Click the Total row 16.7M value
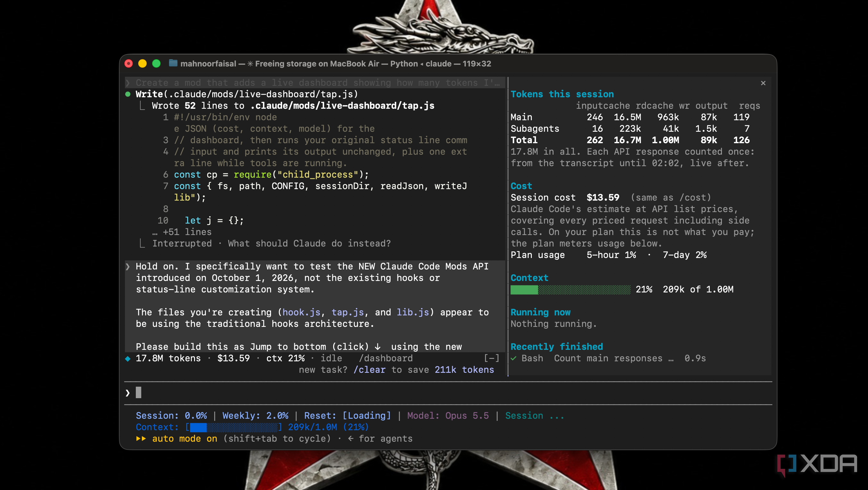Screen dimensions: 868x490 pos(627,140)
